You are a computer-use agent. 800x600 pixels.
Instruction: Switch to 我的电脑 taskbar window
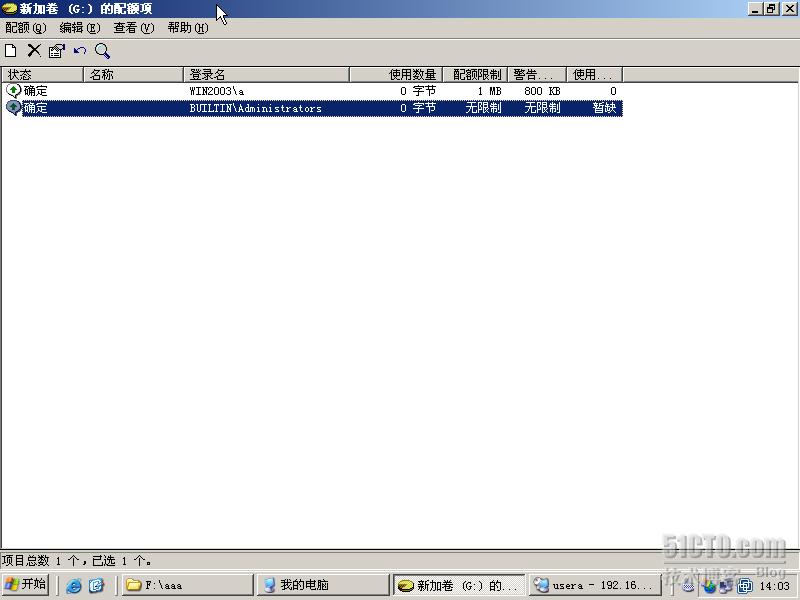coord(323,585)
